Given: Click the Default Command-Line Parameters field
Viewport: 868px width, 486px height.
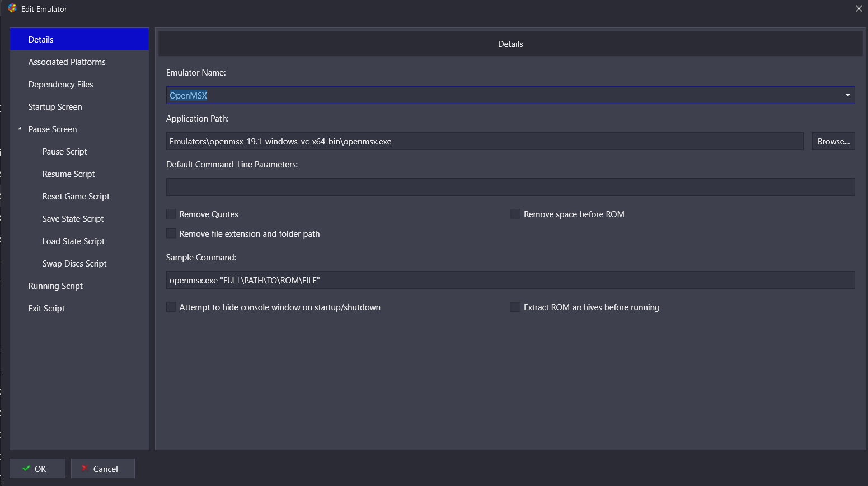Looking at the screenshot, I should tap(510, 187).
